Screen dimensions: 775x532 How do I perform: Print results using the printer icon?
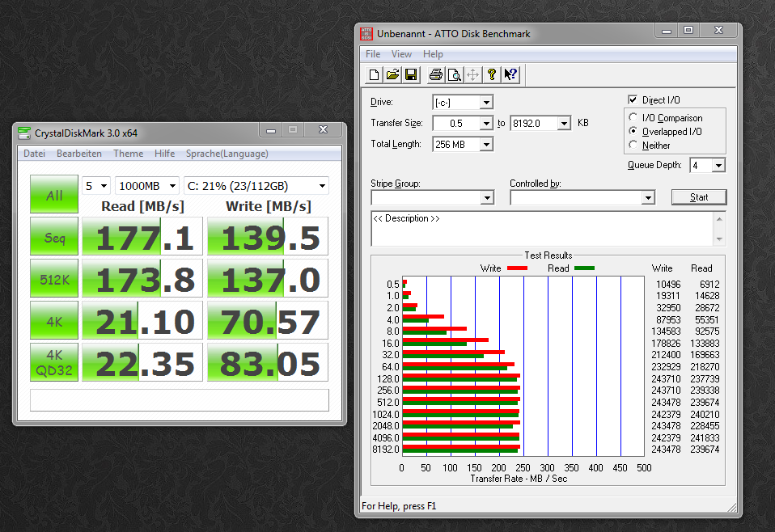tap(435, 74)
